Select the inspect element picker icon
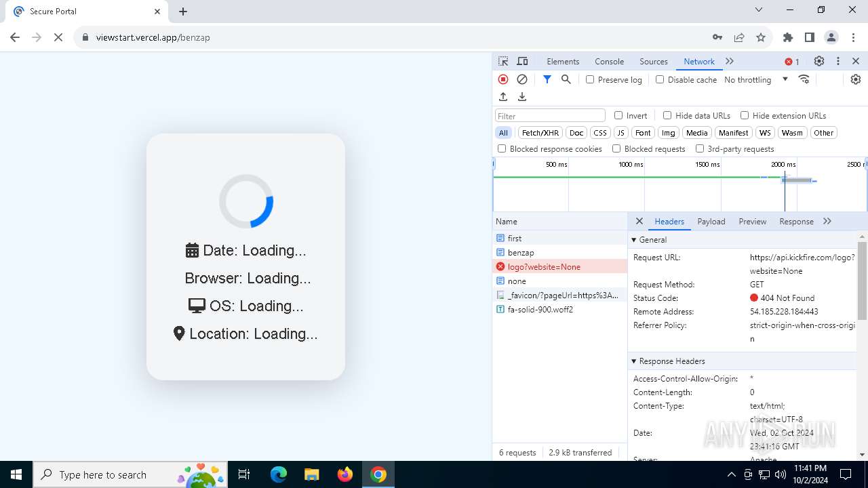Image resolution: width=868 pixels, height=488 pixels. [x=503, y=61]
